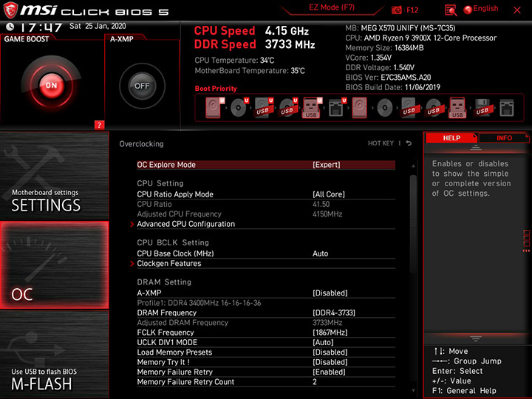Click Profile1: DDR4 3400MHz 16-16-16-36 row

point(266,303)
